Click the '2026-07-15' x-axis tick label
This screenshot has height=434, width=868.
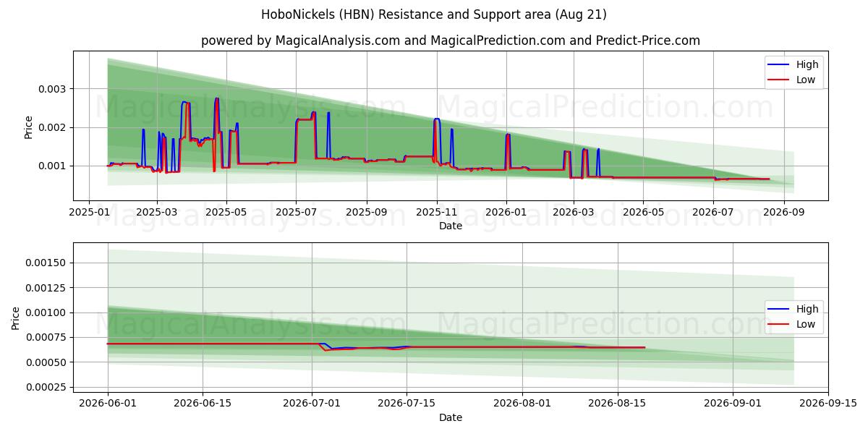pos(407,404)
